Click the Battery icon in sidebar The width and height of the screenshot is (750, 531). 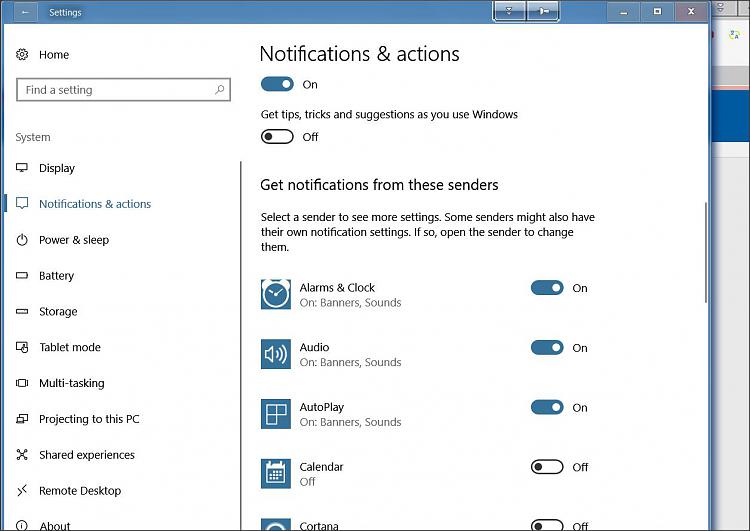click(22, 276)
